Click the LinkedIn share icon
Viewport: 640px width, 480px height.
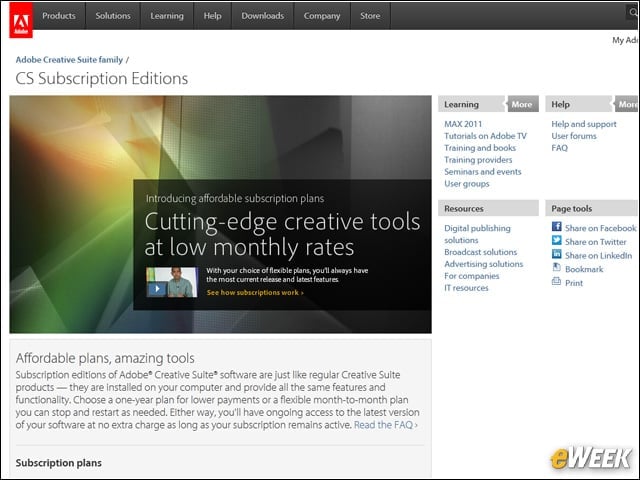556,254
